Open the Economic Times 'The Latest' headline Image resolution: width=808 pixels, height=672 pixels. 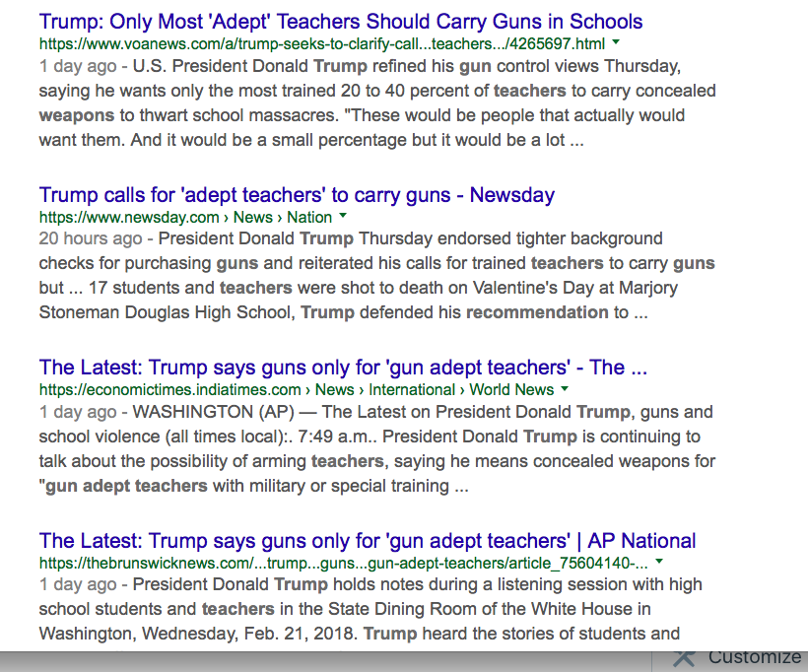click(x=343, y=368)
